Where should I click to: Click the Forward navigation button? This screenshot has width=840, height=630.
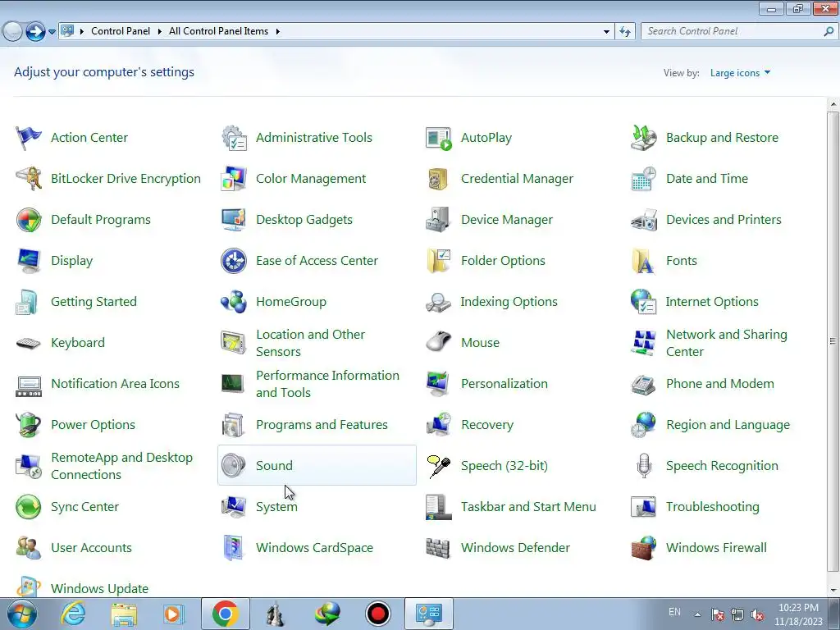tap(35, 32)
